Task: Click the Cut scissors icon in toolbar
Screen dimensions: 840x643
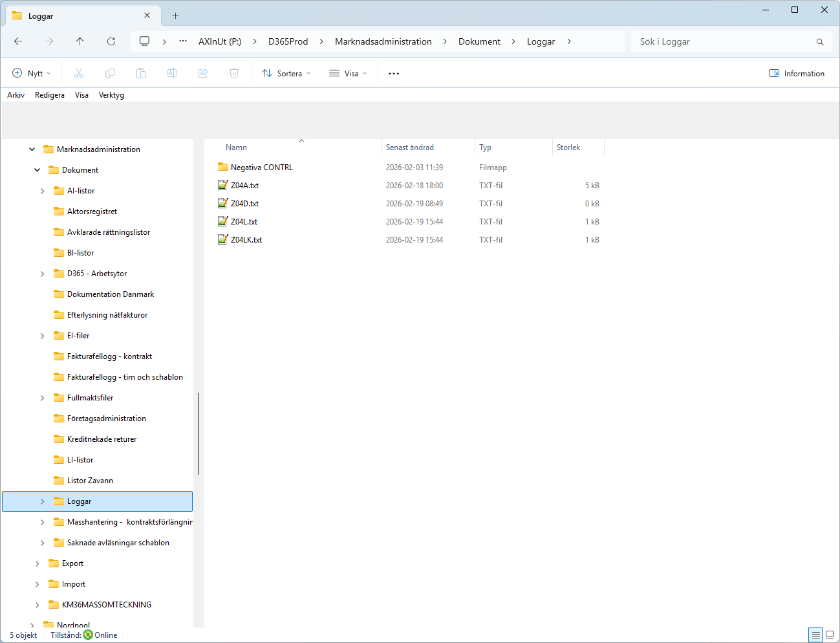Action: 79,74
